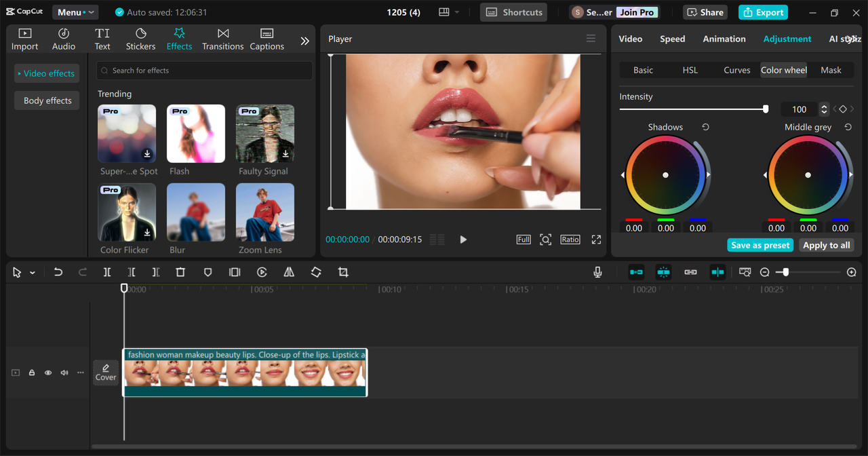Toggle auto snapping
Viewport: 868px width, 456px height.
663,272
